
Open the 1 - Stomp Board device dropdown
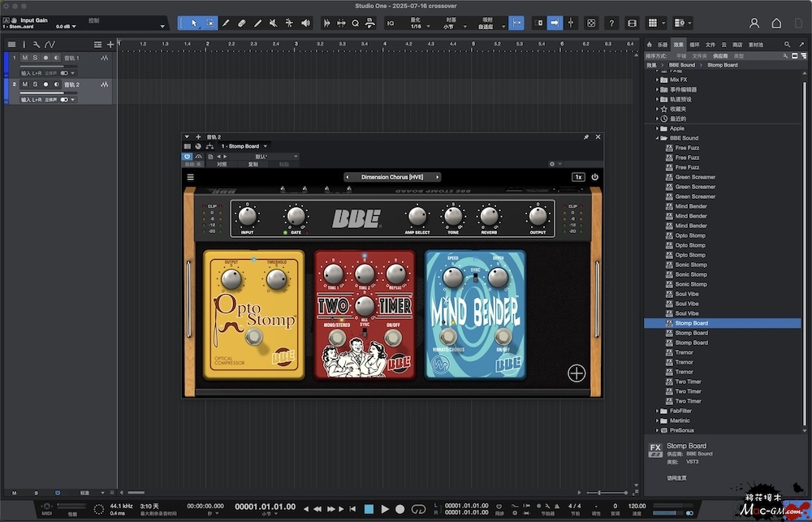tap(244, 146)
